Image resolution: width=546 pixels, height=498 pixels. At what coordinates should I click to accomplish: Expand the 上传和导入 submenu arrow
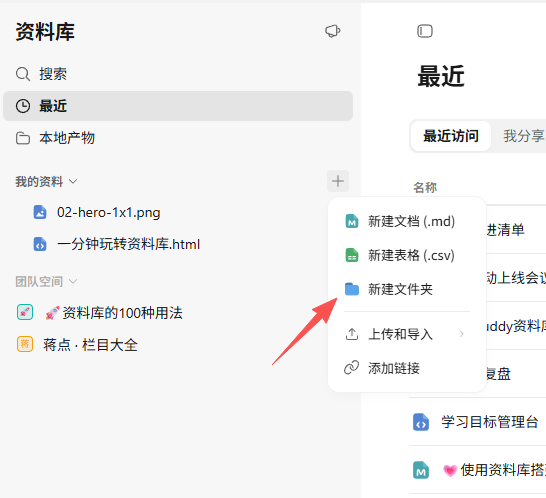462,334
